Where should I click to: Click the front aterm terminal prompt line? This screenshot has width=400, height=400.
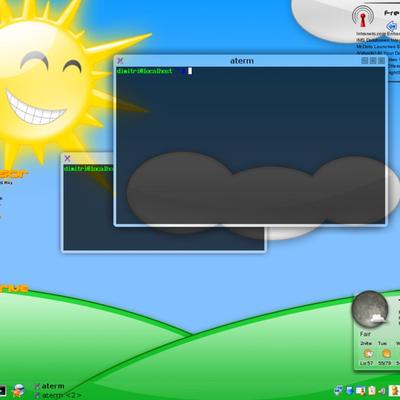point(154,71)
